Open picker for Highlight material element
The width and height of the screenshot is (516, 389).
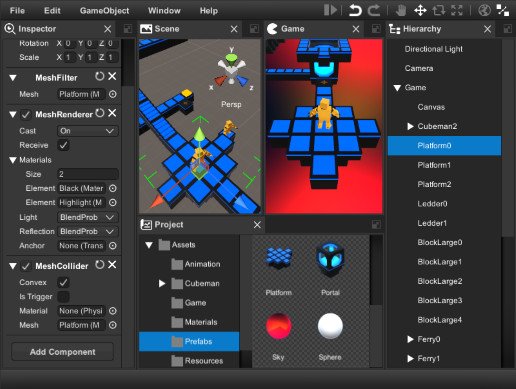tap(113, 202)
